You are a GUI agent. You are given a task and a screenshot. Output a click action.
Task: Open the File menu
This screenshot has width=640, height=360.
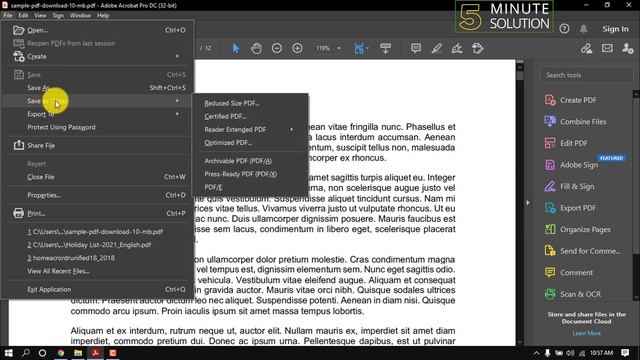[8, 16]
